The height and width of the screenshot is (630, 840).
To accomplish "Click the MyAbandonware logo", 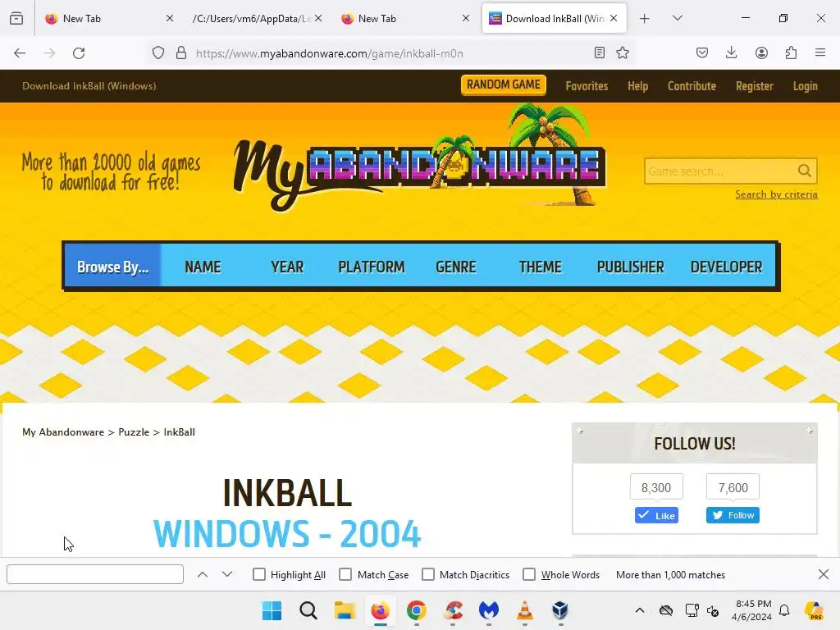I will pos(419,160).
